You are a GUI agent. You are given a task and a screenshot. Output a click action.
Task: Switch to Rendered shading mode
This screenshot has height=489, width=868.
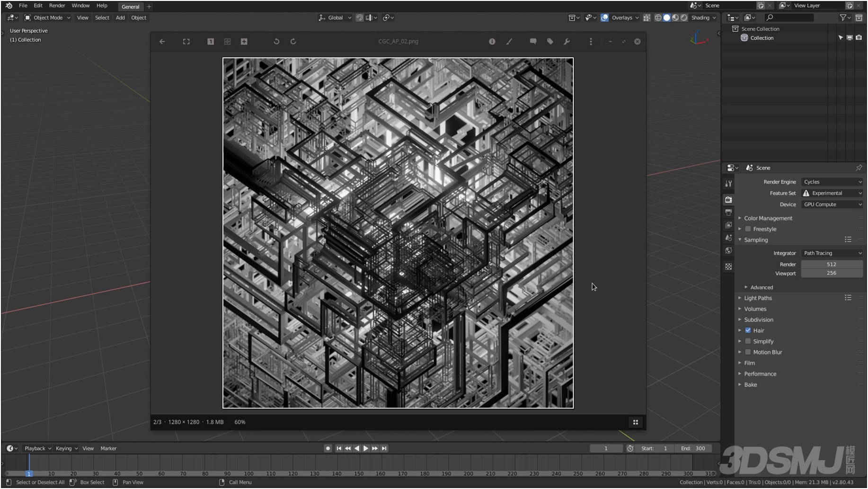point(684,18)
